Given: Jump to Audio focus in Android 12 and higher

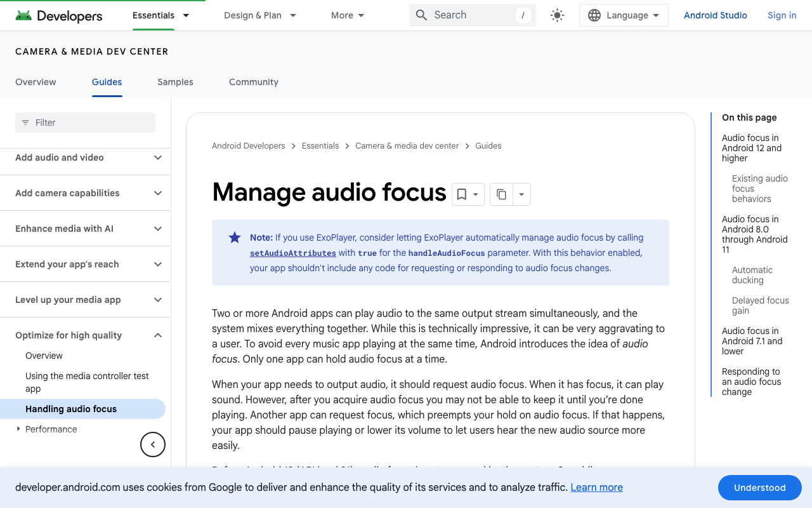Looking at the screenshot, I should coord(752,148).
